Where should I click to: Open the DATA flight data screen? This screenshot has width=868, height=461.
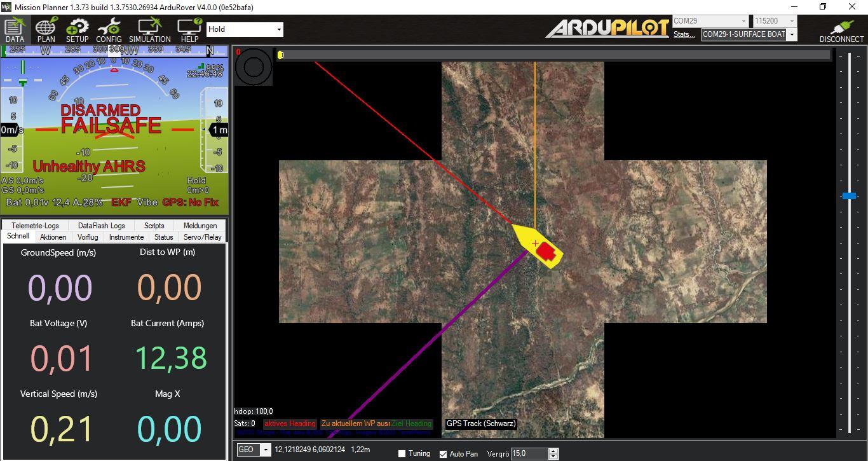[15, 30]
